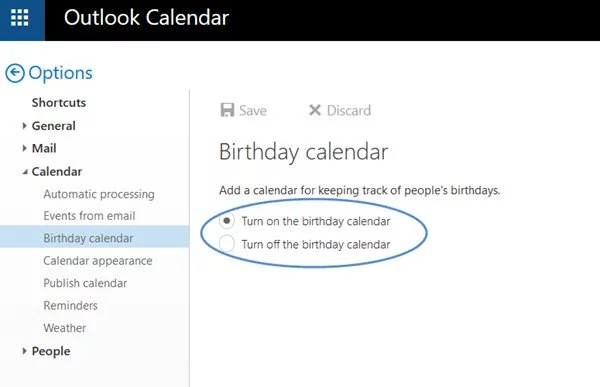Viewport: 600px width, 387px height.
Task: Click the Outlook Calendar title
Action: click(146, 18)
